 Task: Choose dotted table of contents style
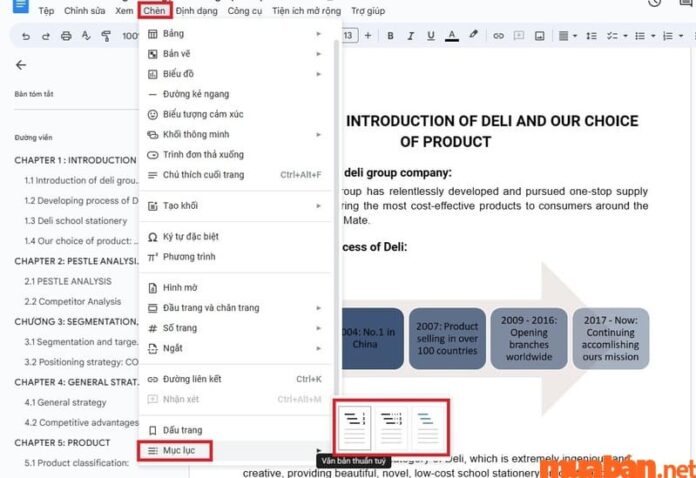pos(391,427)
